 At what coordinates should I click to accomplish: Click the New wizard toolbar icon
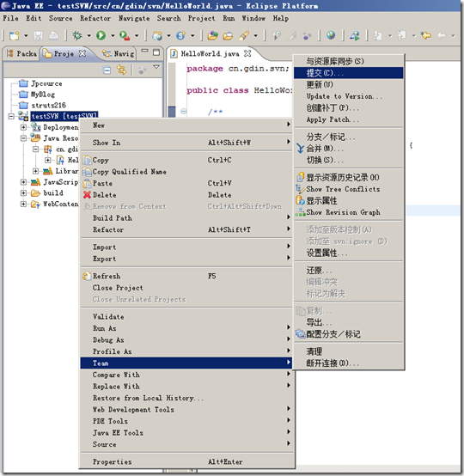14,36
